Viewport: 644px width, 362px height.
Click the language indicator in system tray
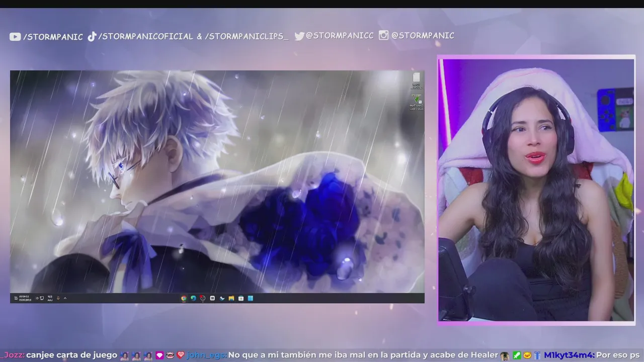coord(50,298)
